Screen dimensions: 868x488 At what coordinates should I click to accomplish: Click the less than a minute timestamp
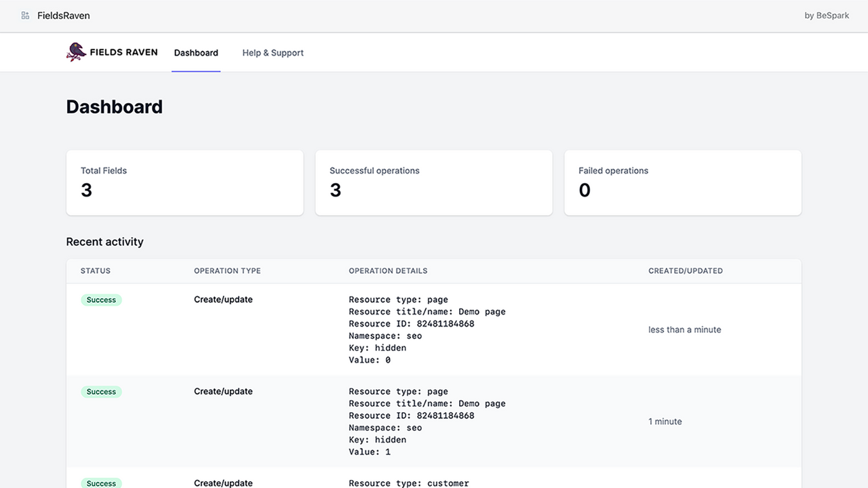click(x=684, y=329)
